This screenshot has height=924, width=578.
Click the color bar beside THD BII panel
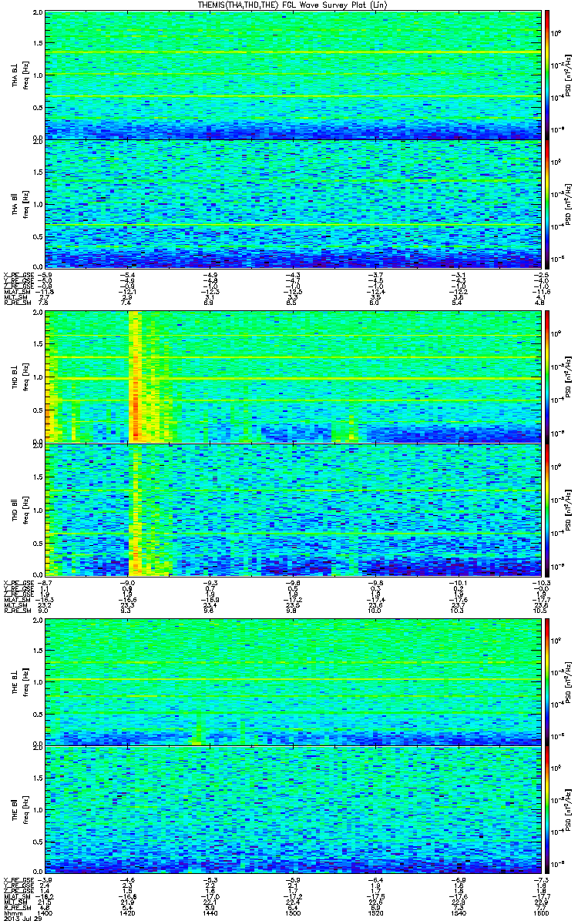coord(548,509)
